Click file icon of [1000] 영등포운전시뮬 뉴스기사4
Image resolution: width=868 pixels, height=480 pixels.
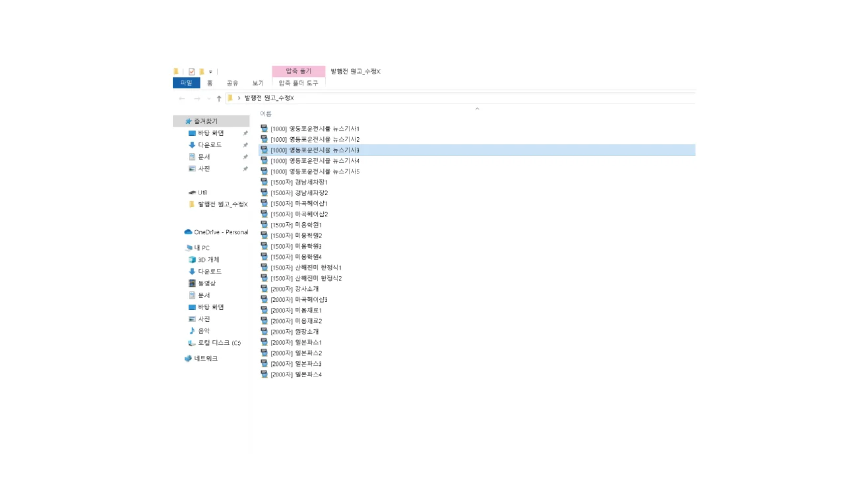264,160
